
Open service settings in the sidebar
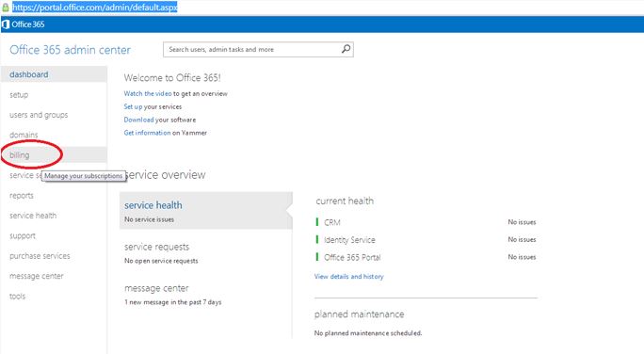pos(25,175)
